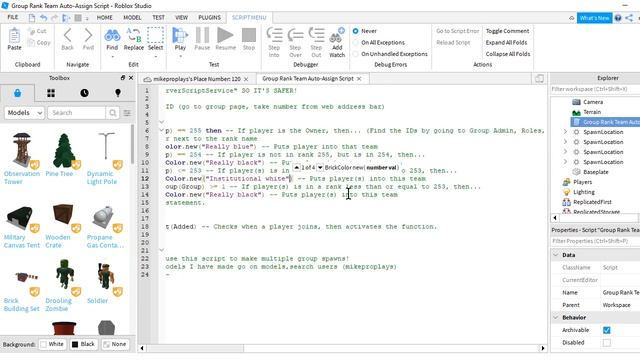Open the Marketplace bag tab in Toolbox
Viewport: 640px width, 360px height.
[17, 93]
